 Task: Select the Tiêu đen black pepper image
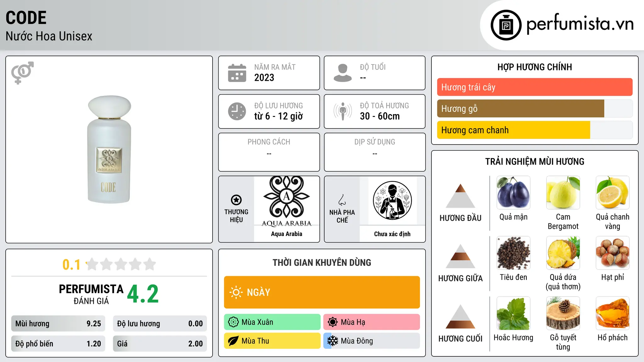click(x=513, y=253)
